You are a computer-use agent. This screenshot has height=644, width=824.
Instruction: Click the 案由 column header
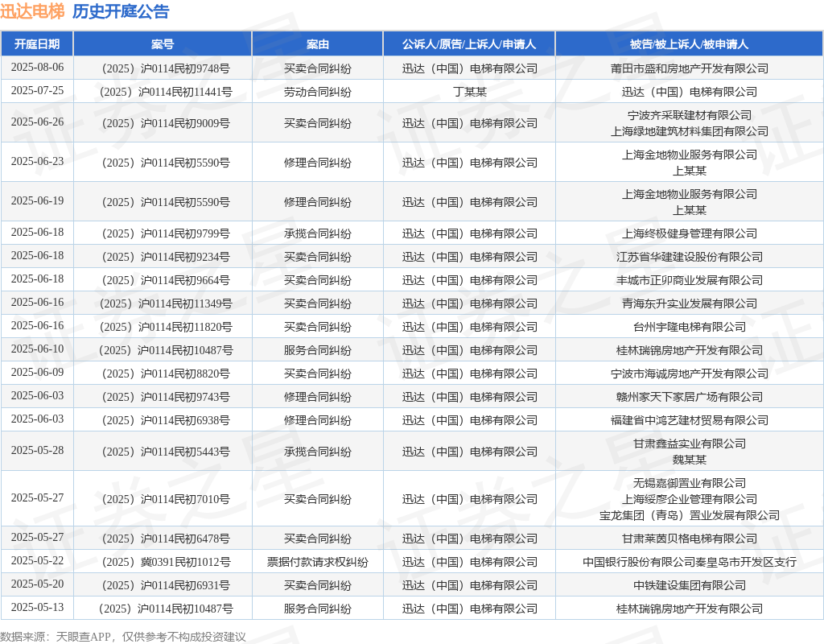point(317,44)
